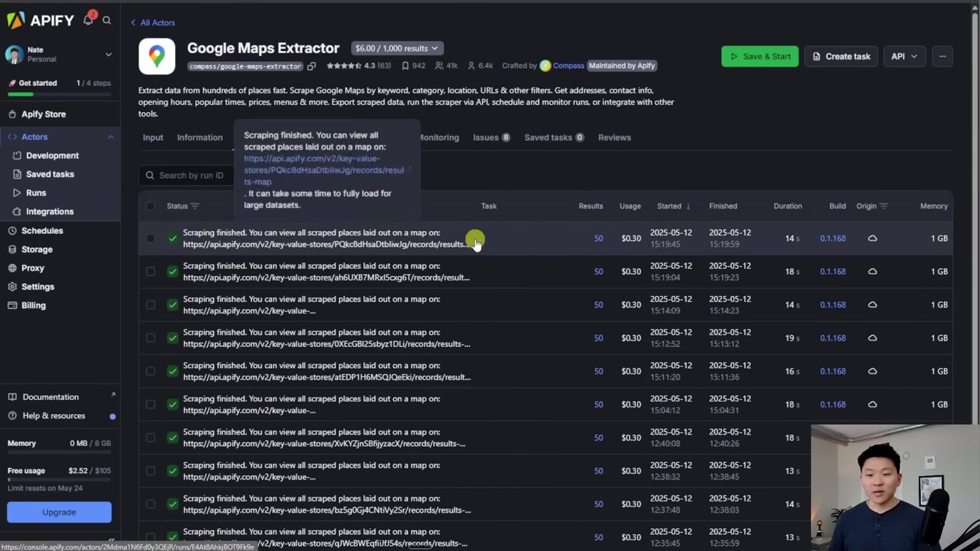Switch to the Input tab
Image resolution: width=980 pixels, height=551 pixels.
[x=153, y=138]
